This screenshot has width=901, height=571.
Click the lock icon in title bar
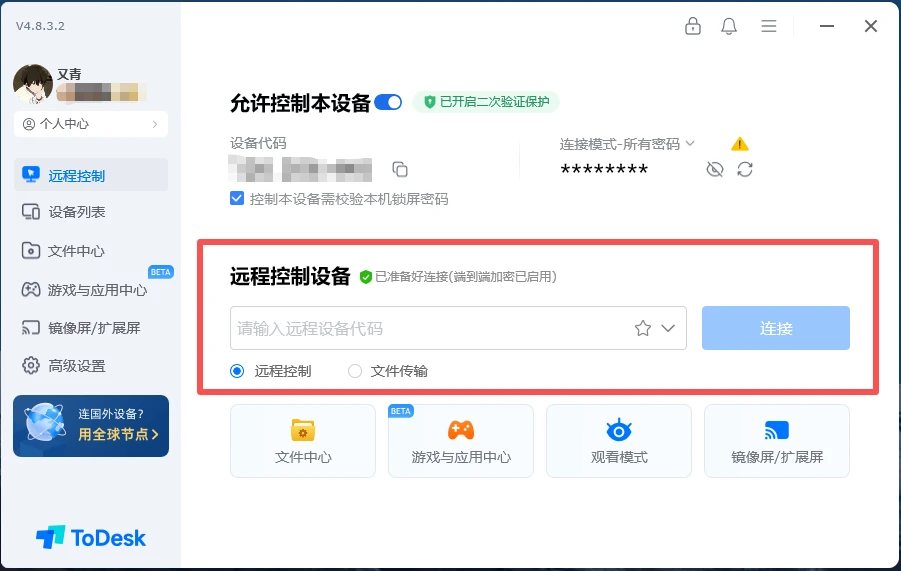pyautogui.click(x=692, y=26)
